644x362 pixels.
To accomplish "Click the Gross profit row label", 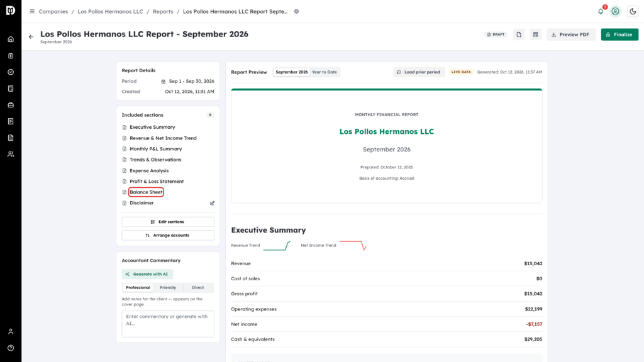I will tap(245, 294).
